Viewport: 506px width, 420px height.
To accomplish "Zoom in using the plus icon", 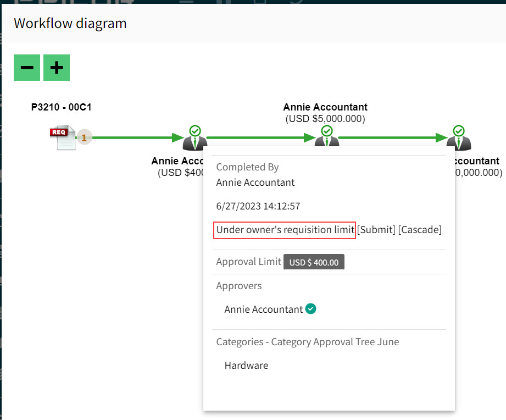I will pos(56,67).
